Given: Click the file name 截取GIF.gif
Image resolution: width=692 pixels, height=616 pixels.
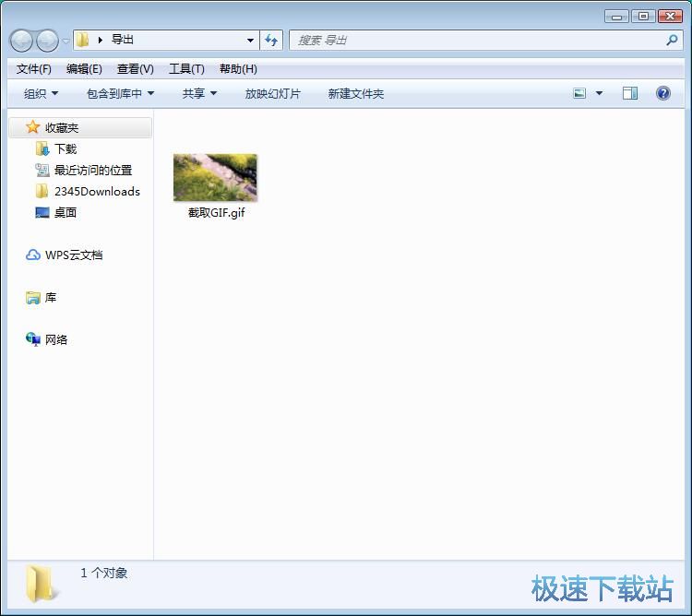Looking at the screenshot, I should coord(216,212).
